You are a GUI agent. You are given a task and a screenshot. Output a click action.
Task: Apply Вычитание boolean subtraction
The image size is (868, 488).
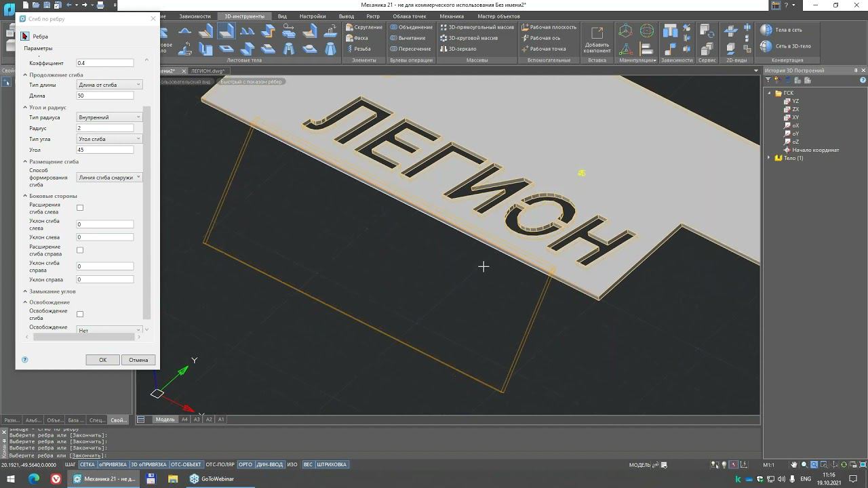[x=408, y=38]
